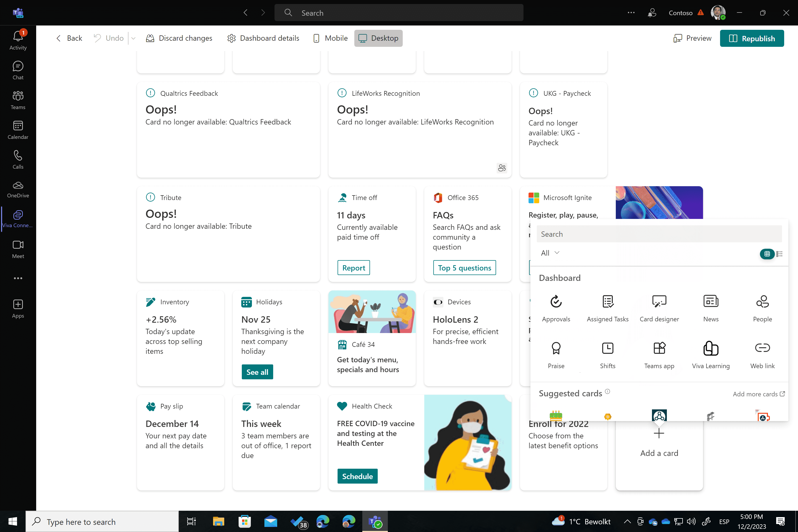Click Schedule on Health Check card
This screenshot has width=798, height=532.
click(357, 476)
